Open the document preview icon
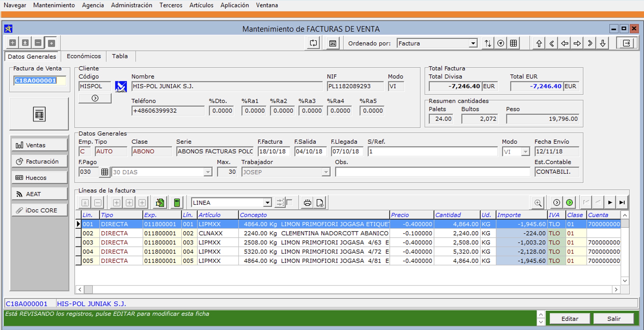644x330 pixels. [320, 203]
